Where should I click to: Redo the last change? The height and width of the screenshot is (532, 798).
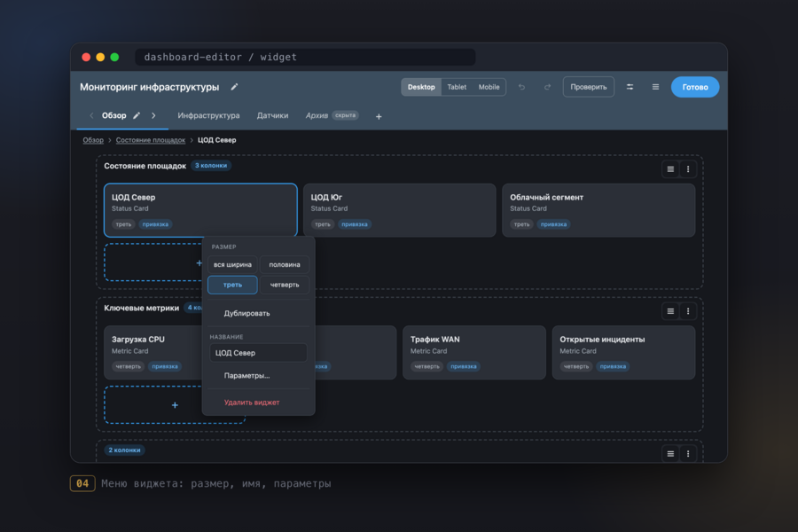547,87
